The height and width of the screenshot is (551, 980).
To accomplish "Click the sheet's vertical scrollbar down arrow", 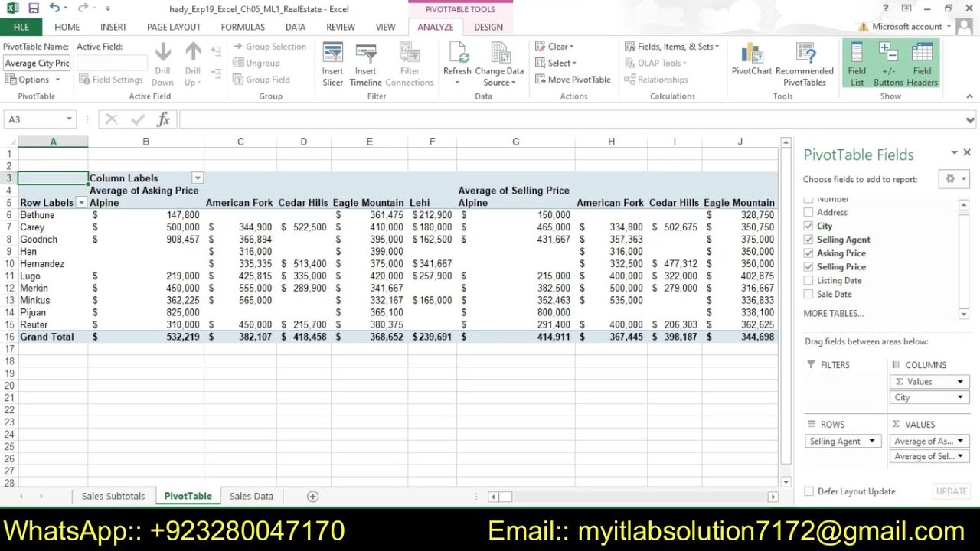I will 786,482.
